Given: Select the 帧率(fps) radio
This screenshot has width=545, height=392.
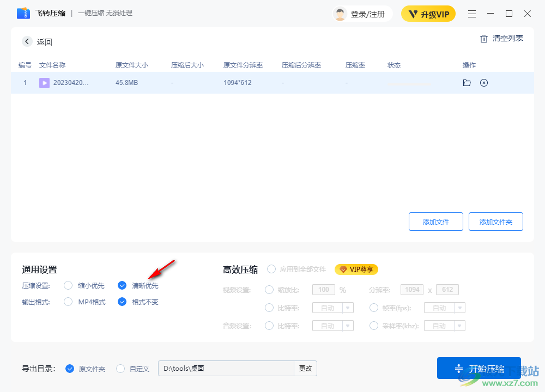Looking at the screenshot, I should [x=374, y=308].
